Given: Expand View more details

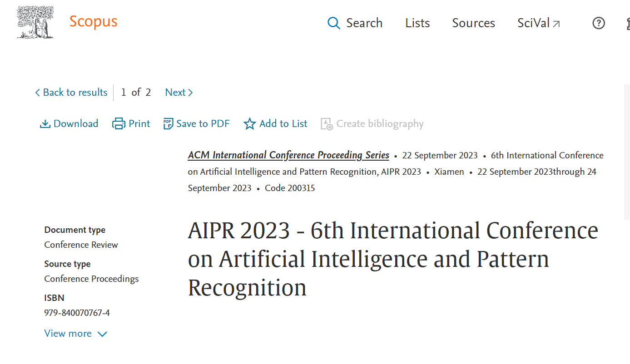Looking at the screenshot, I should coord(75,334).
